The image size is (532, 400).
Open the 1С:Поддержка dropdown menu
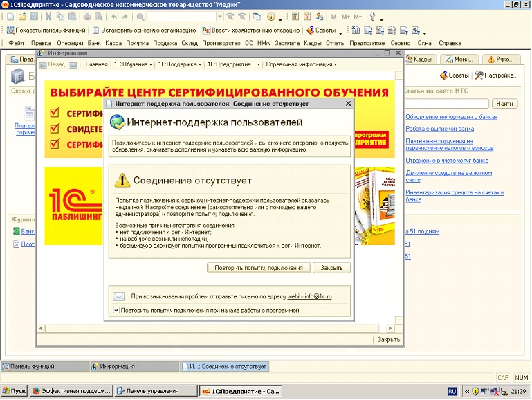(180, 64)
